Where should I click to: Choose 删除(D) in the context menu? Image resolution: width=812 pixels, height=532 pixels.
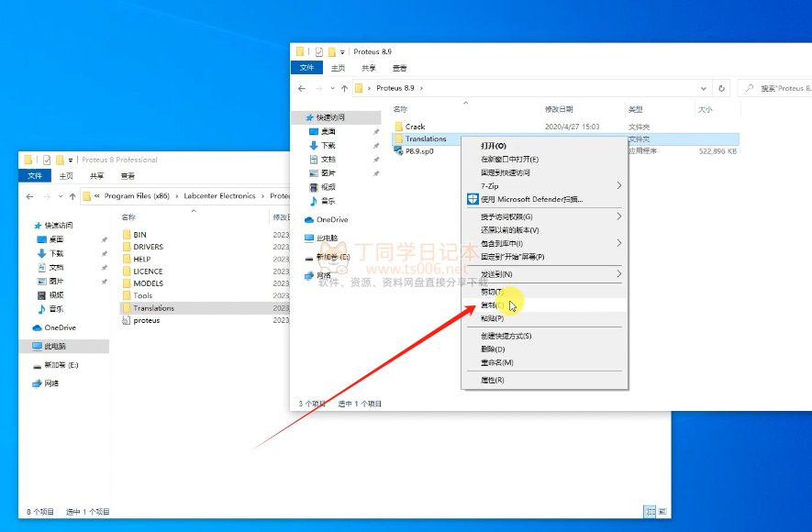(x=544, y=349)
